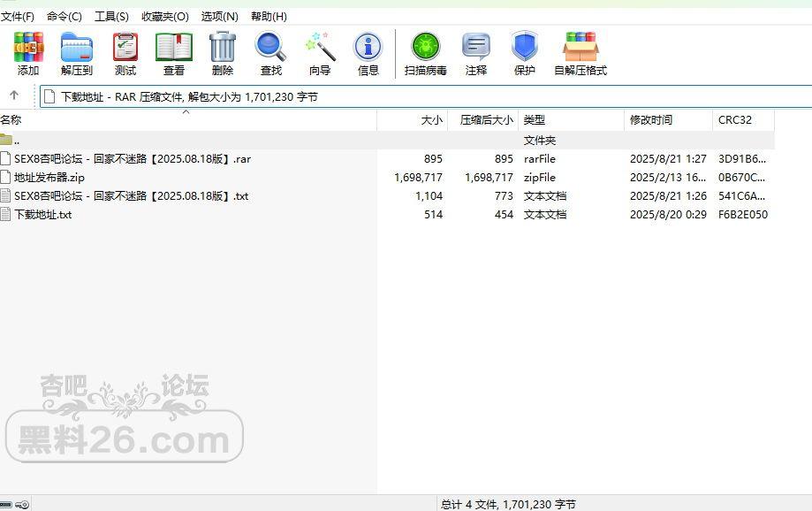Click the 删除 (Delete) trash icon
This screenshot has width=812, height=511.
point(223,47)
